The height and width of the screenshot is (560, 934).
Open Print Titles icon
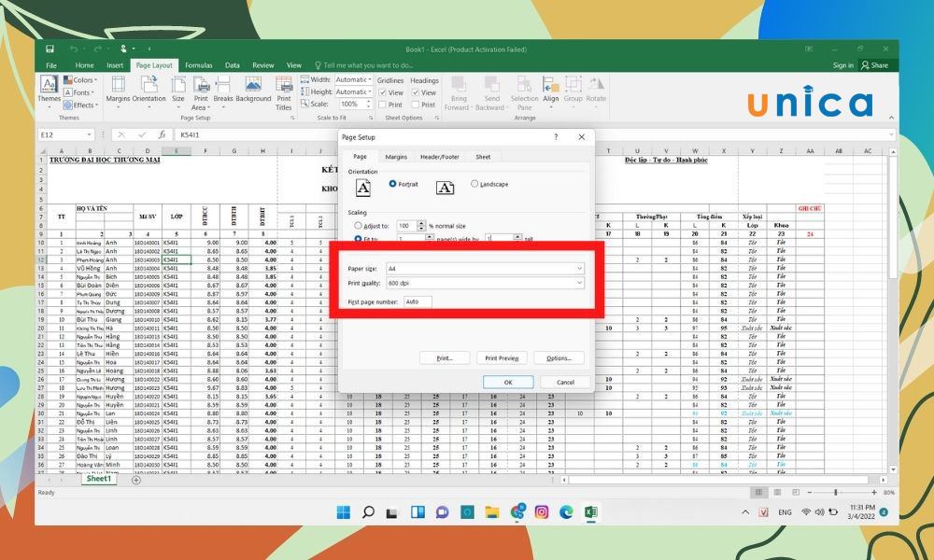click(284, 85)
